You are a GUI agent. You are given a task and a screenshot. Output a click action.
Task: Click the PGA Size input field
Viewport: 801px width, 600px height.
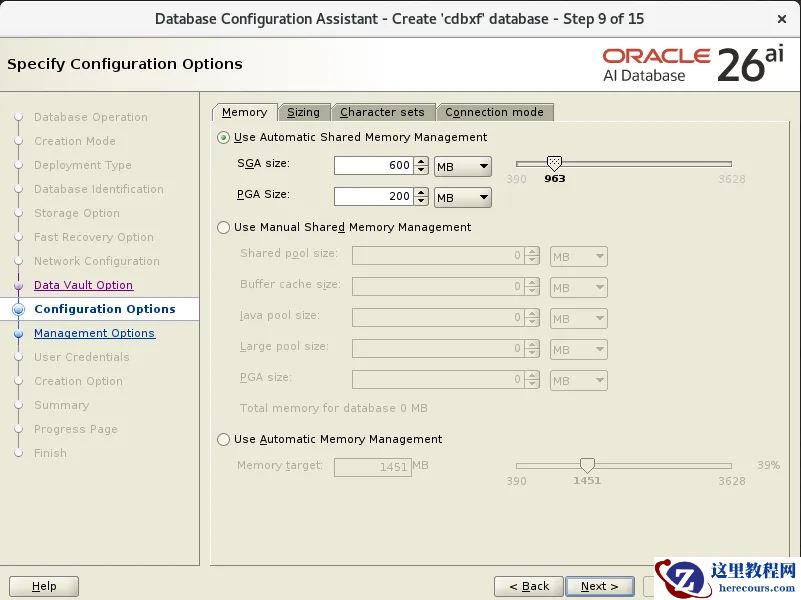[x=373, y=197]
